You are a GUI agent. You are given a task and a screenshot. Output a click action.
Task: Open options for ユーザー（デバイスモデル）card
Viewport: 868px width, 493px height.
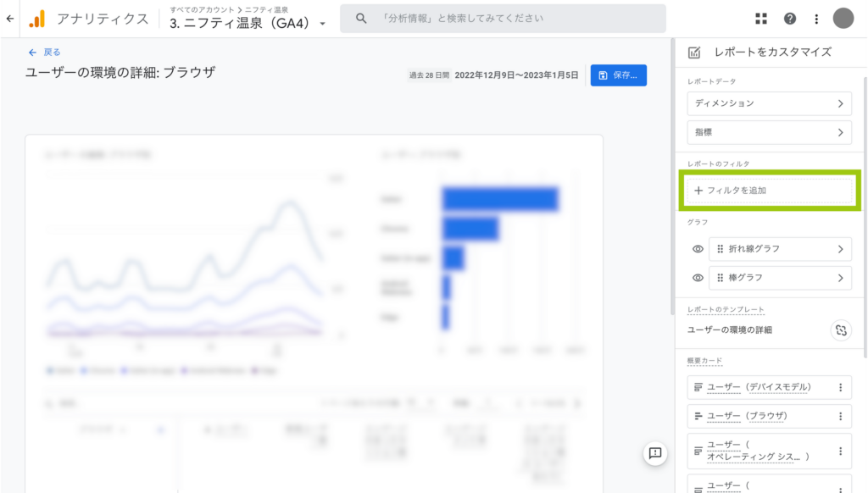pyautogui.click(x=840, y=387)
